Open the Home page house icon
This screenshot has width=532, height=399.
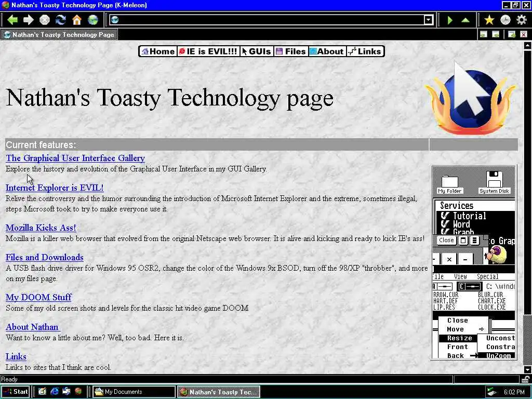tap(77, 20)
